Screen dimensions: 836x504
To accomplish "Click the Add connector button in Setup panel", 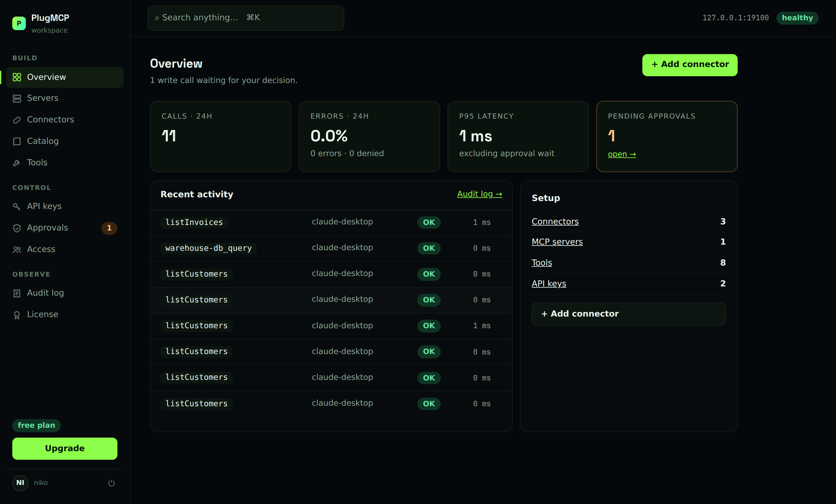I will 629,314.
